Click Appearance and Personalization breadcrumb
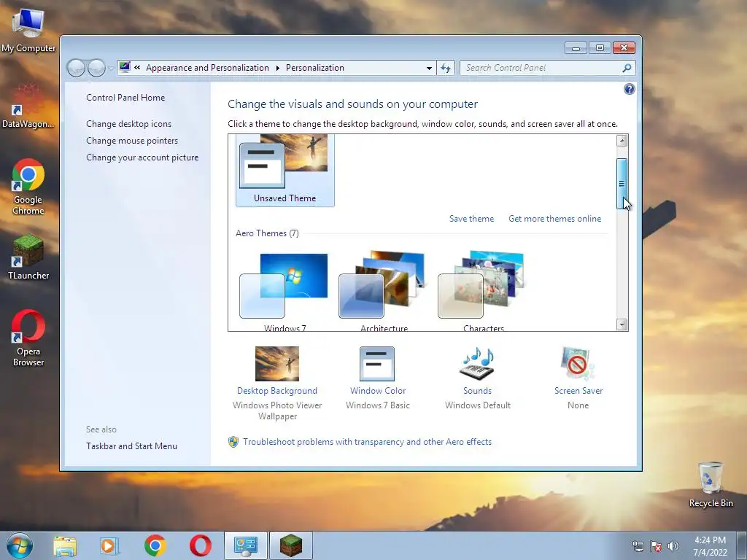The width and height of the screenshot is (747, 560). pos(207,68)
